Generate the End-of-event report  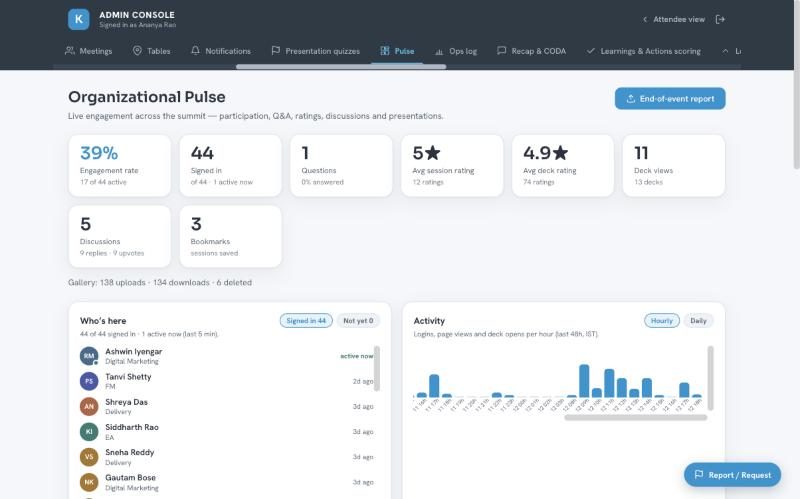670,98
